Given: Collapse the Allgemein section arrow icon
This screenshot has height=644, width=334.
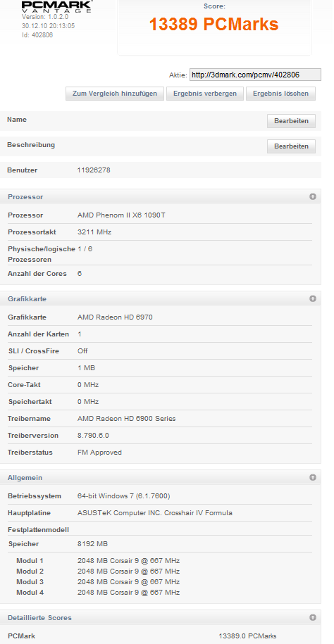Looking at the screenshot, I should coord(313,477).
